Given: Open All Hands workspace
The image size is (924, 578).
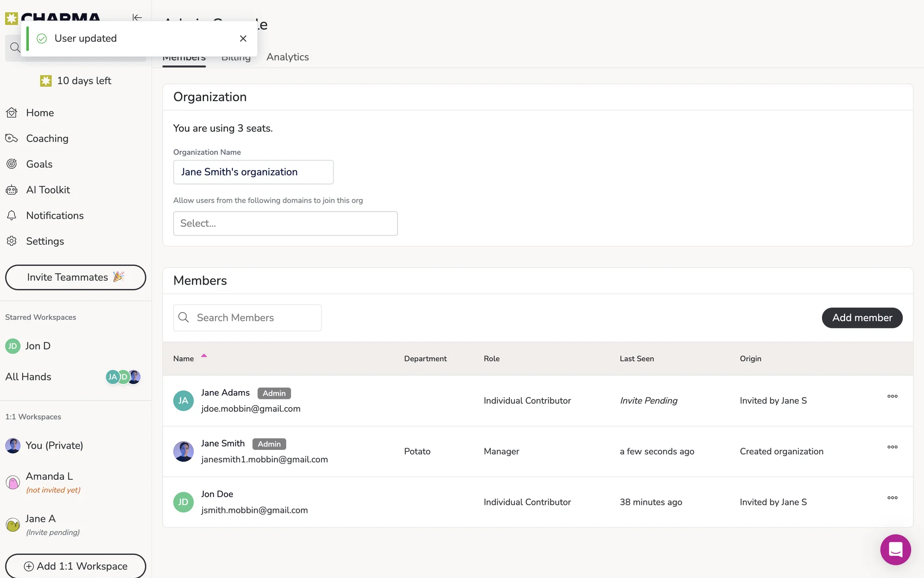Looking at the screenshot, I should coord(28,377).
